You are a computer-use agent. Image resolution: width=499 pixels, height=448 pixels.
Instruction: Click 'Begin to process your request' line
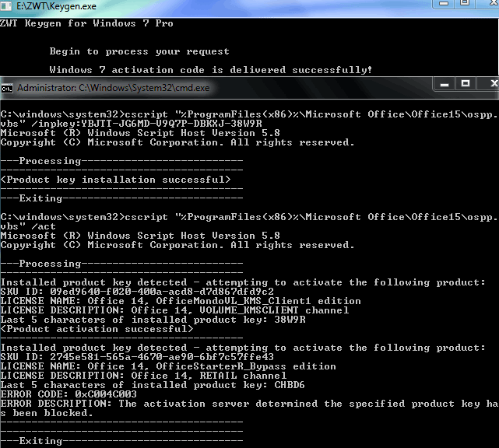[139, 51]
